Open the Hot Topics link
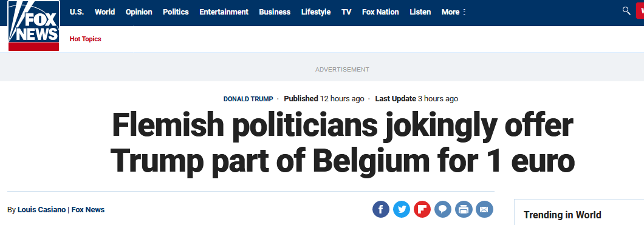Image resolution: width=644 pixels, height=225 pixels. [x=86, y=39]
